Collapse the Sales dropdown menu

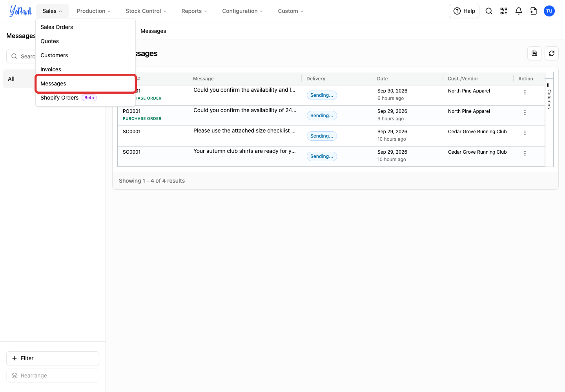[53, 11]
